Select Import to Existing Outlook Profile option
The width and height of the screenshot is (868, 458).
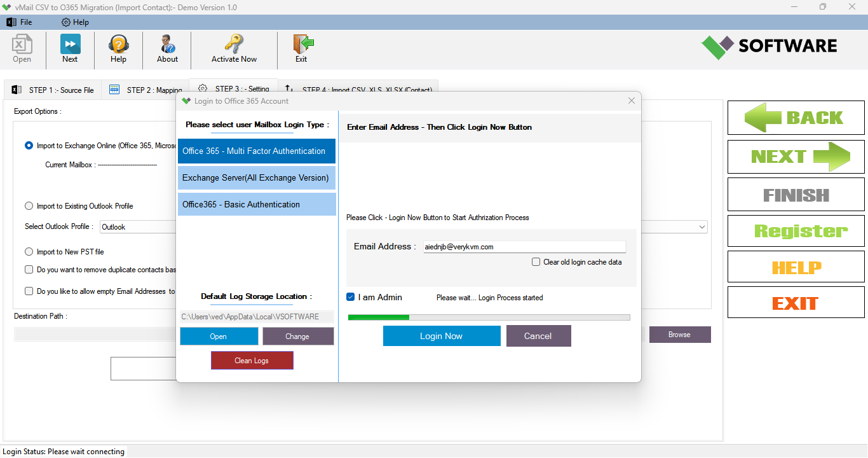tap(29, 206)
